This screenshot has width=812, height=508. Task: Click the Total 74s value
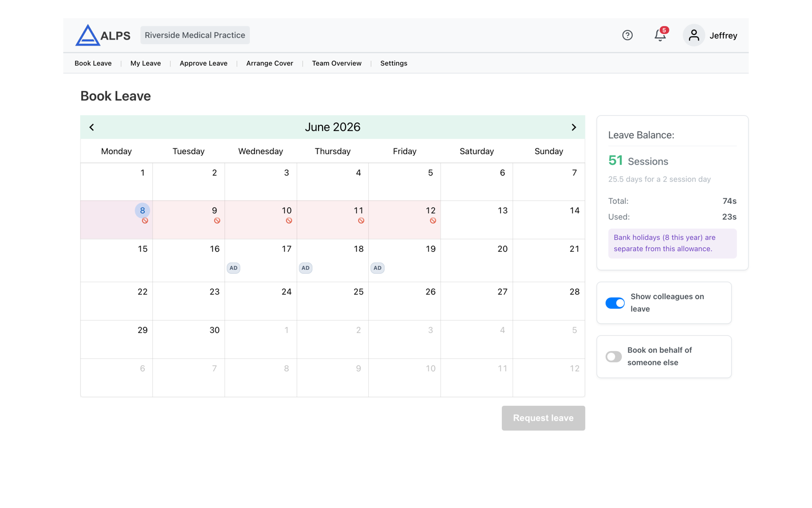pos(729,201)
